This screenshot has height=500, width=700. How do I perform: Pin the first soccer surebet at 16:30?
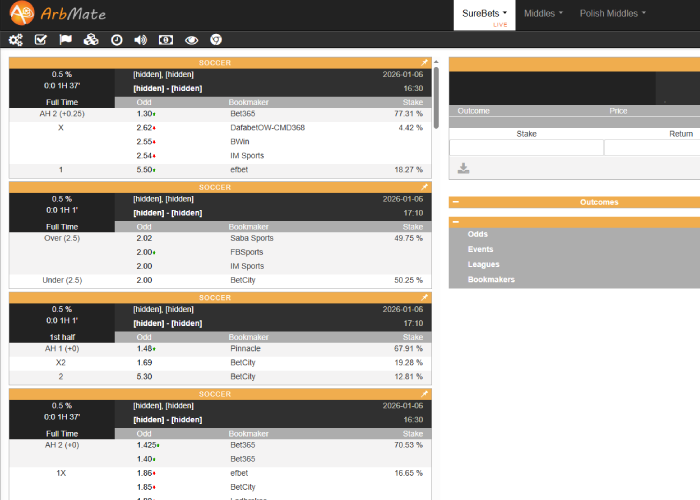tap(424, 62)
